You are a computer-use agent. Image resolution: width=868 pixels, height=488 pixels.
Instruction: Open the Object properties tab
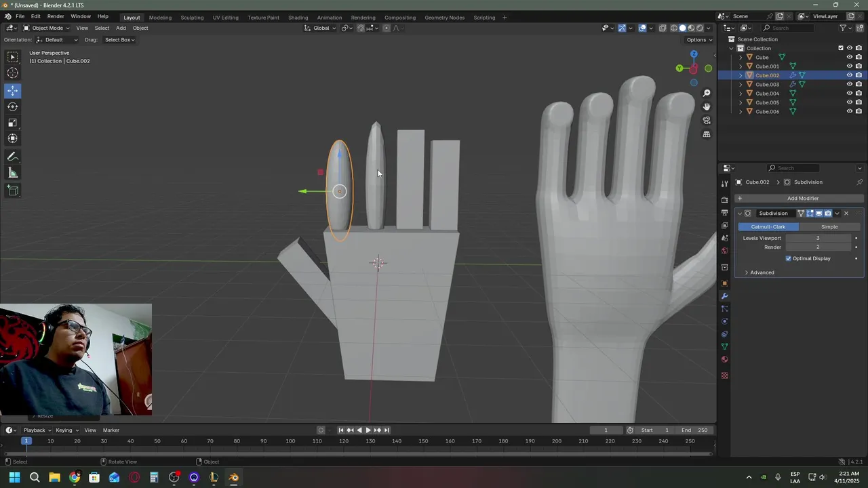click(724, 283)
